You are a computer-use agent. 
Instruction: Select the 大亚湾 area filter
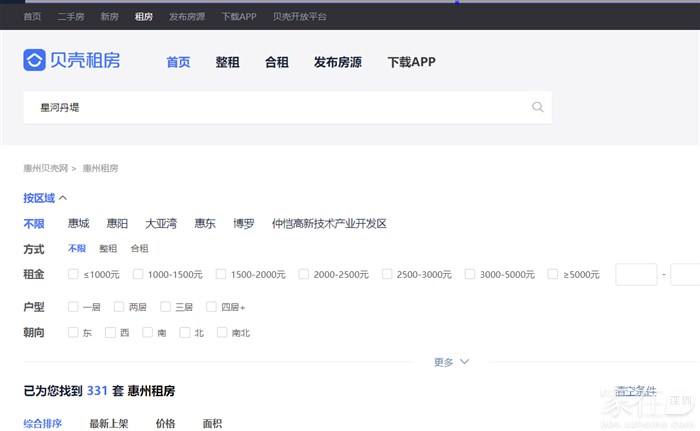pyautogui.click(x=161, y=224)
